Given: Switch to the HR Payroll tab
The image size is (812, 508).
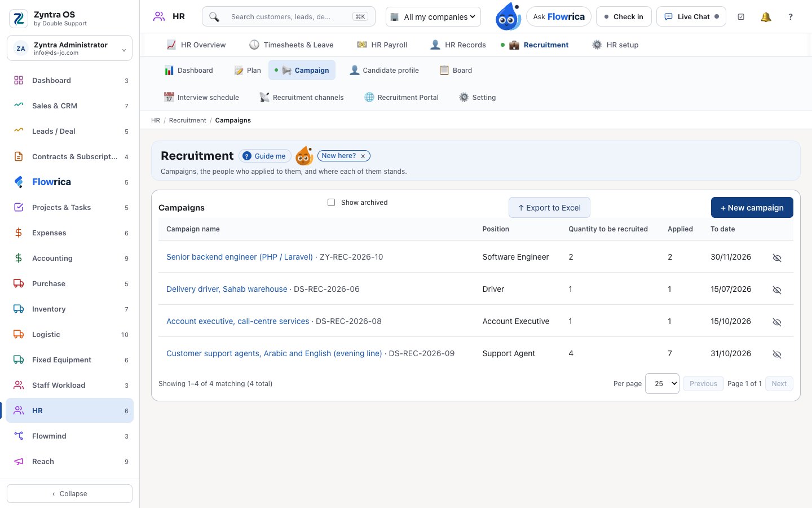Looking at the screenshot, I should 382,45.
